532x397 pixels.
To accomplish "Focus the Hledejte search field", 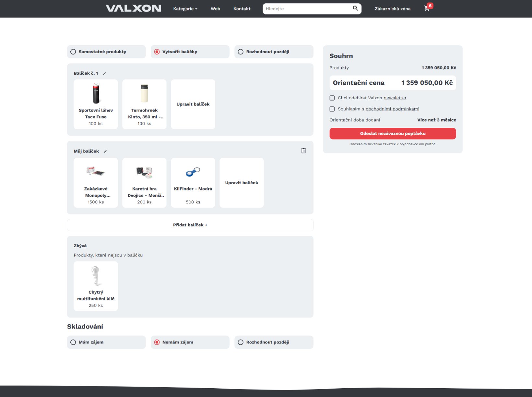I will (306, 9).
